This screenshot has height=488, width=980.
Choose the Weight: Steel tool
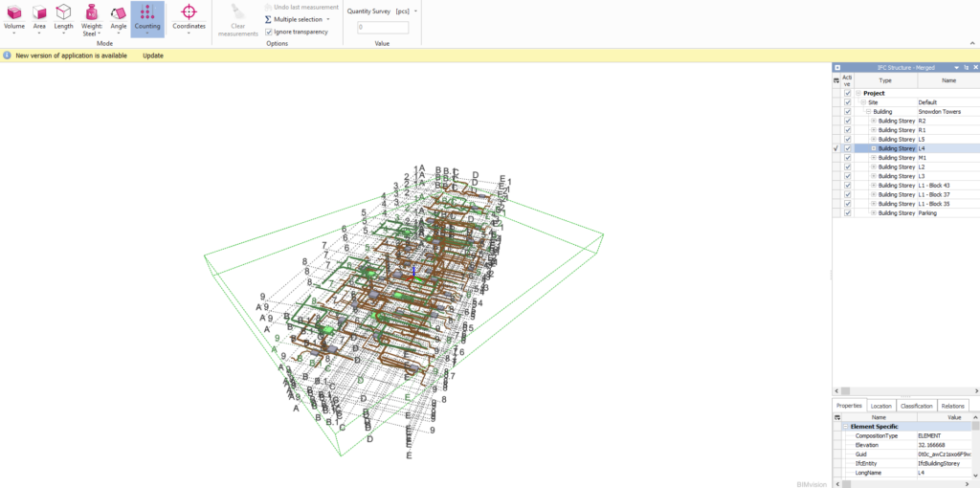91,17
